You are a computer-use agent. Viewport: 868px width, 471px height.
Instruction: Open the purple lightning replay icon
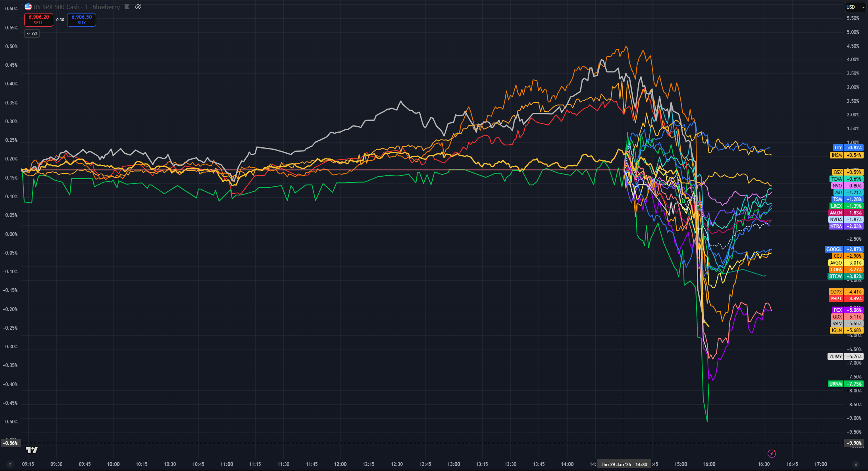(772, 454)
